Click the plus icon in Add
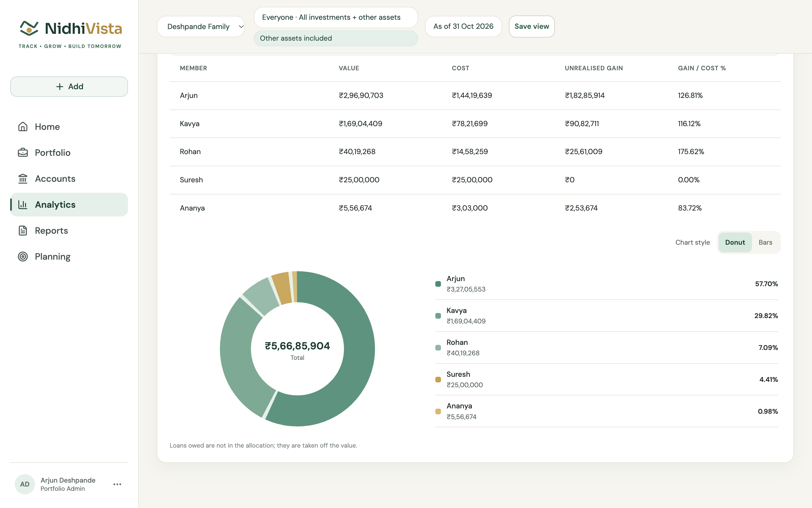 click(x=60, y=87)
